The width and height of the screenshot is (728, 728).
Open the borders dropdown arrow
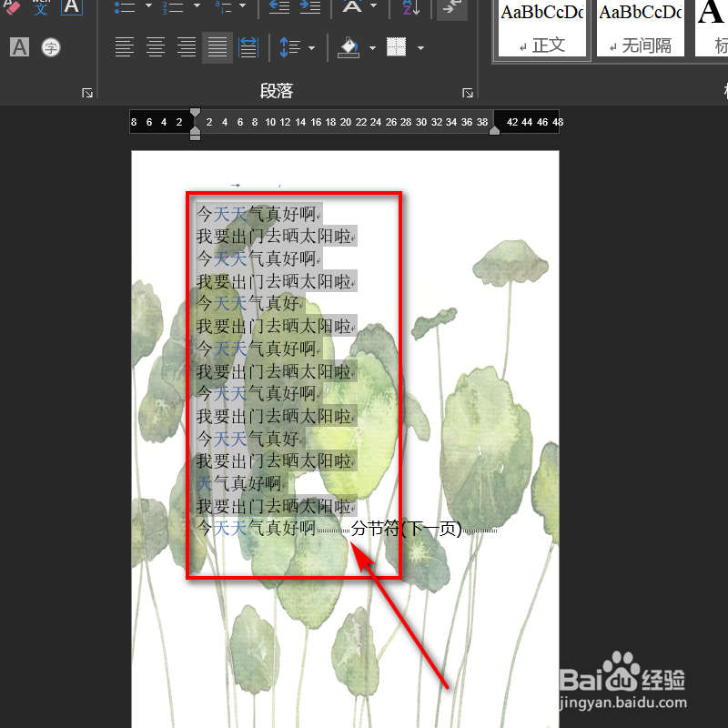click(x=420, y=47)
